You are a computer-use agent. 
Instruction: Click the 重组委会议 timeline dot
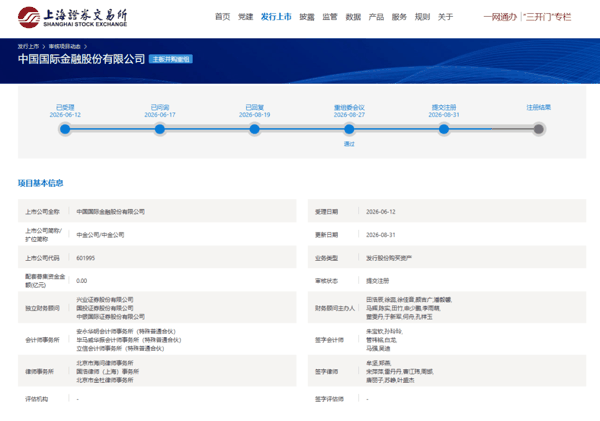coord(349,129)
